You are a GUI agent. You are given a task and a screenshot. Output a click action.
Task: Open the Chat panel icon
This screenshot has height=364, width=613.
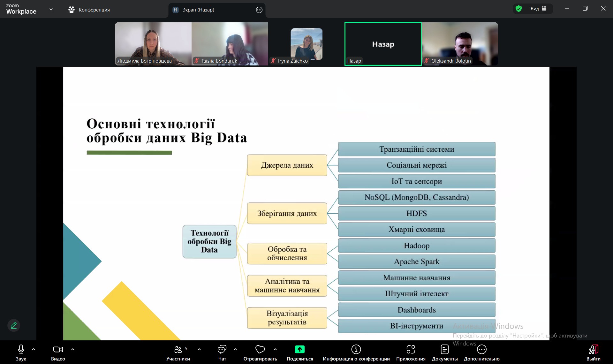222,350
